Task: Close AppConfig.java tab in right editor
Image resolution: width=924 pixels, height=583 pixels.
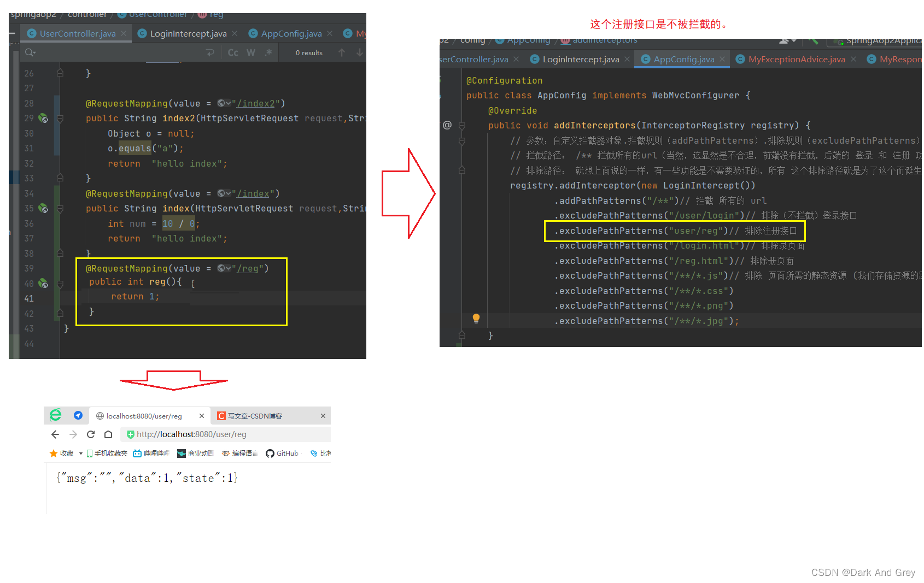Action: [722, 59]
